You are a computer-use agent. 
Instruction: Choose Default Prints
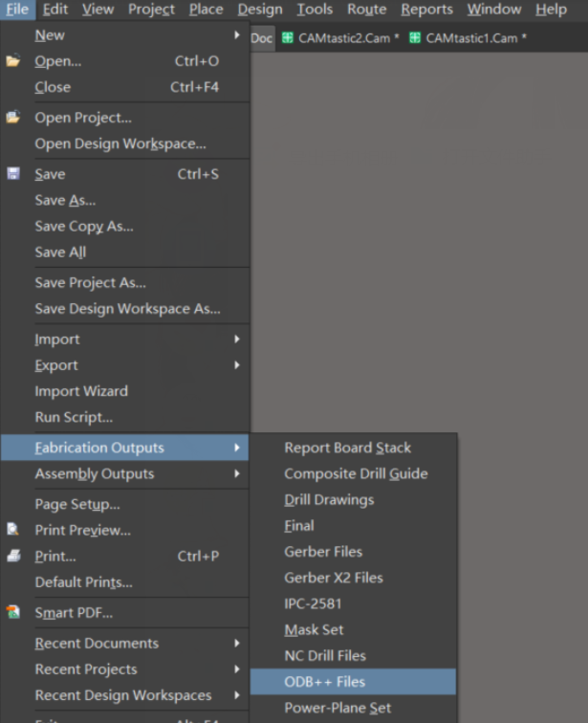pyautogui.click(x=125, y=581)
